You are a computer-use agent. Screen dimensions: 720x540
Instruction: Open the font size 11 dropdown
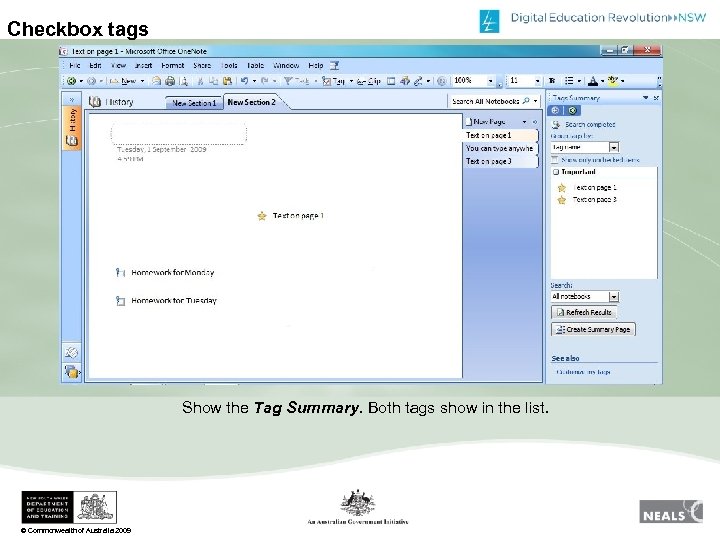pos(537,81)
